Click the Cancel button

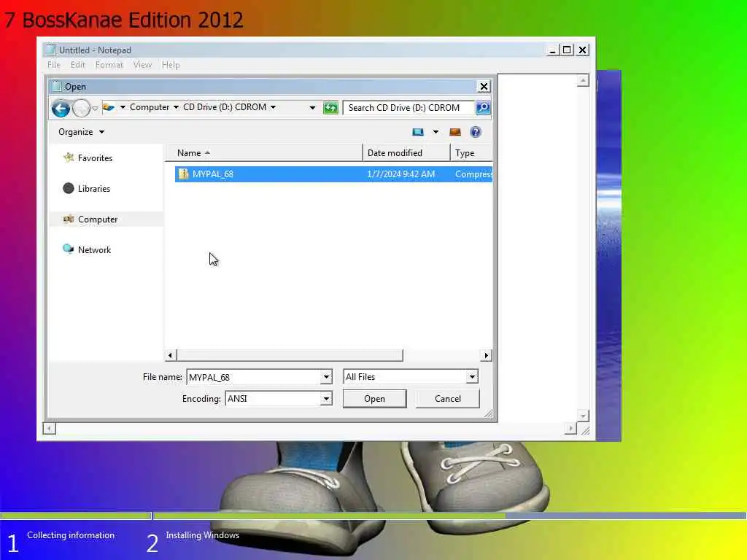(x=447, y=399)
